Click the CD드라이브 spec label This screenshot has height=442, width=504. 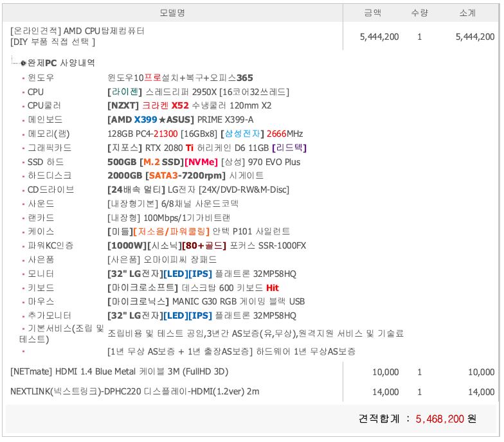click(51, 190)
